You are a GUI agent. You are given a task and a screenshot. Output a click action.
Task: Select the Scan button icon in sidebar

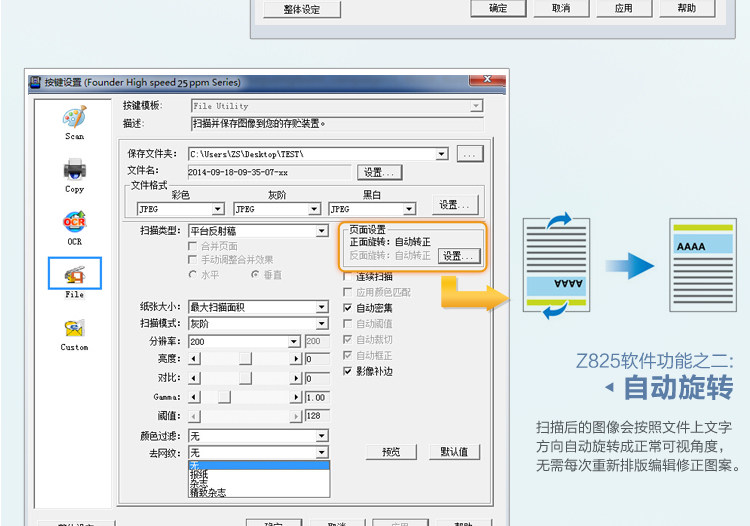(x=75, y=117)
